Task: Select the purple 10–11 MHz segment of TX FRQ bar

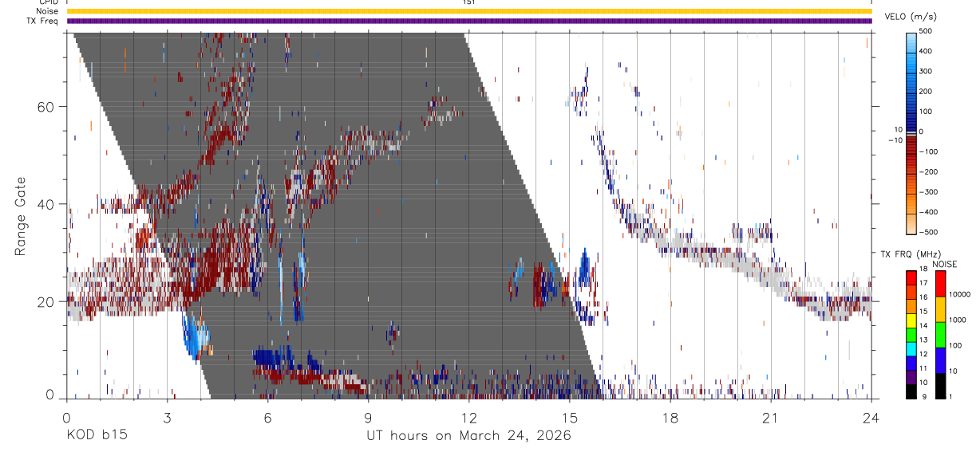Action: coord(911,376)
